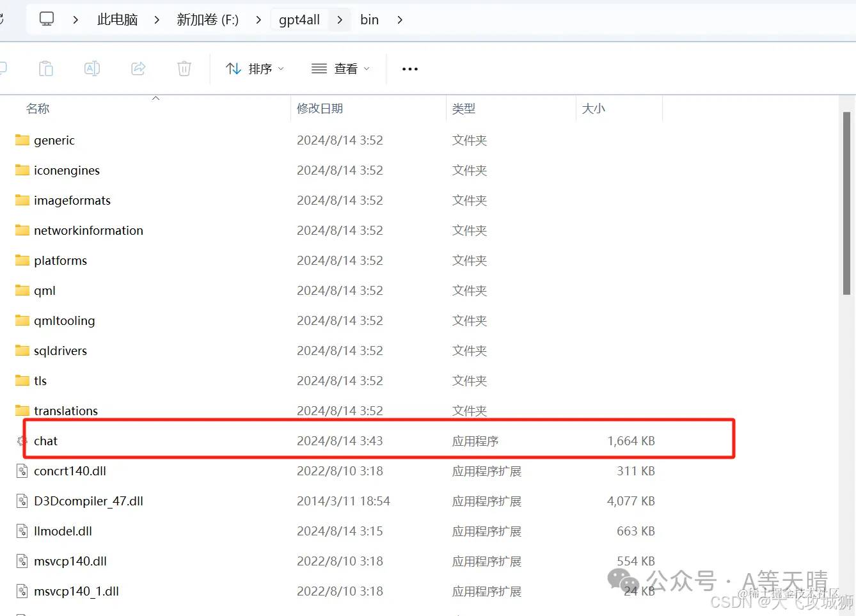Screen dimensions: 856x616
Task: Click the chat application icon
Action: (x=22, y=441)
